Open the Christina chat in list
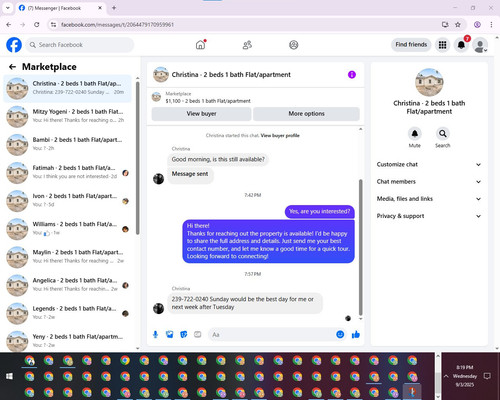Screen dimensions: 500x400 [67, 89]
